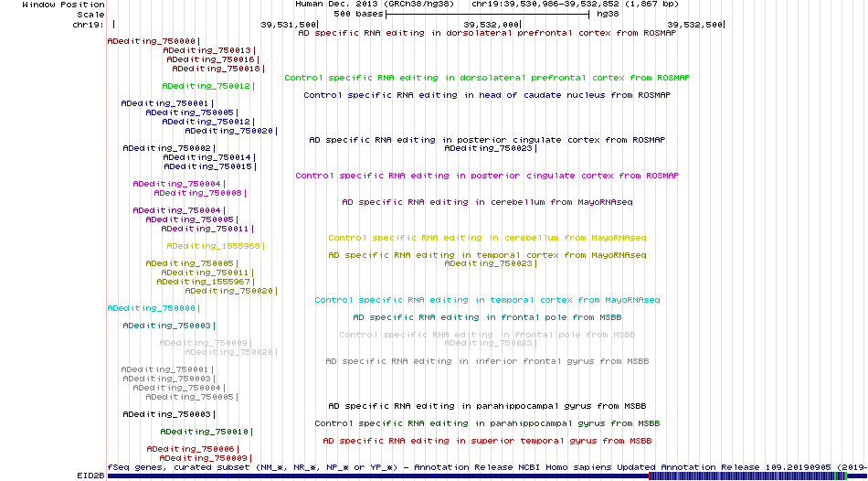
Task: Open Control cerebellum MayoRNAseq track title
Action: click(487, 238)
